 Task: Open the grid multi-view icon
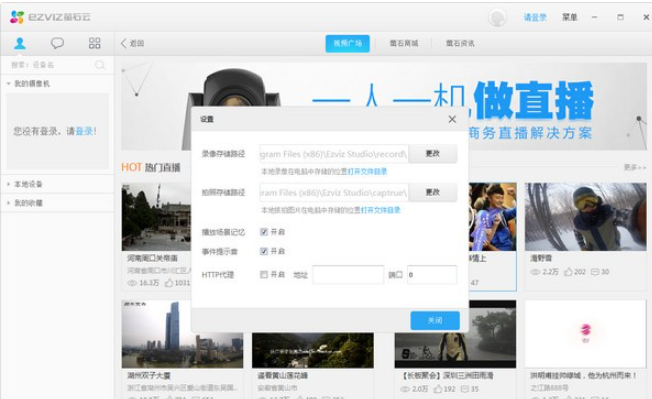coord(94,43)
